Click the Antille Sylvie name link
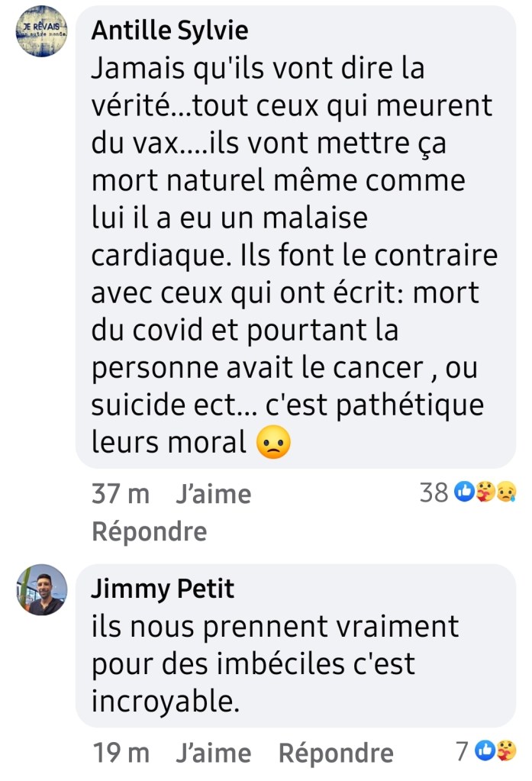Image resolution: width=532 pixels, height=781 pixels. [x=170, y=31]
